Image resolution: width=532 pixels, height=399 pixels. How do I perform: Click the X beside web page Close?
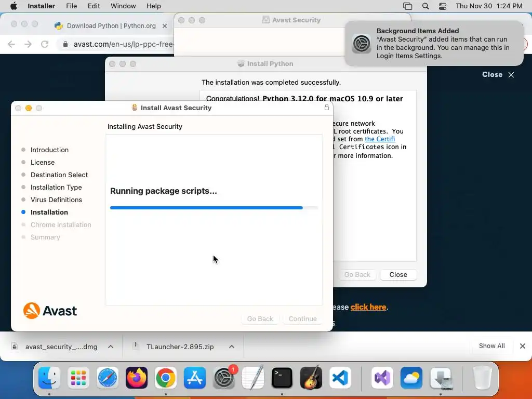pos(511,75)
